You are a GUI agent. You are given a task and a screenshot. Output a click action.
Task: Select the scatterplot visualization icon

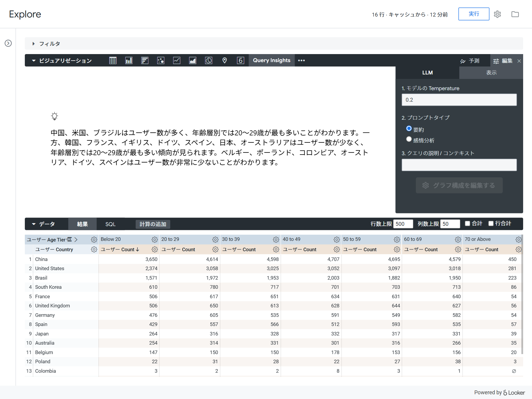[x=161, y=61]
